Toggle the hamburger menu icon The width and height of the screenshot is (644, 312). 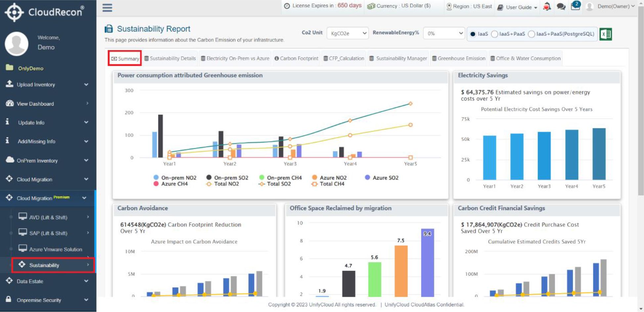[x=107, y=8]
